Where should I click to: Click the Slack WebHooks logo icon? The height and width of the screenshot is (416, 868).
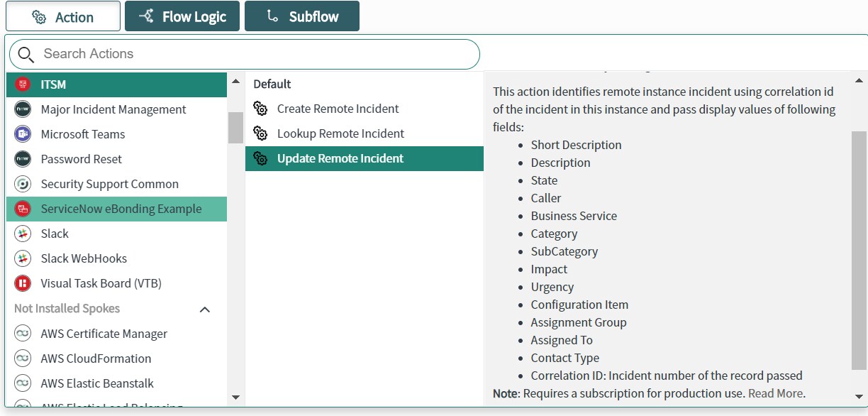(23, 258)
